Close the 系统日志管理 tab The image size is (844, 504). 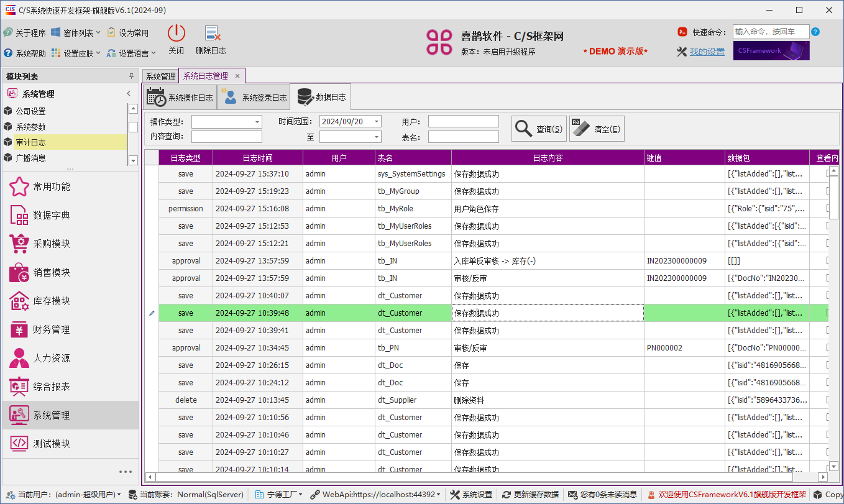pos(237,76)
